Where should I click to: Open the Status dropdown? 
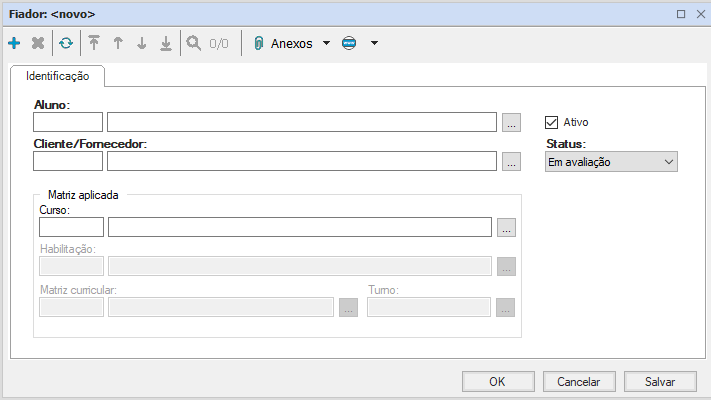click(611, 162)
